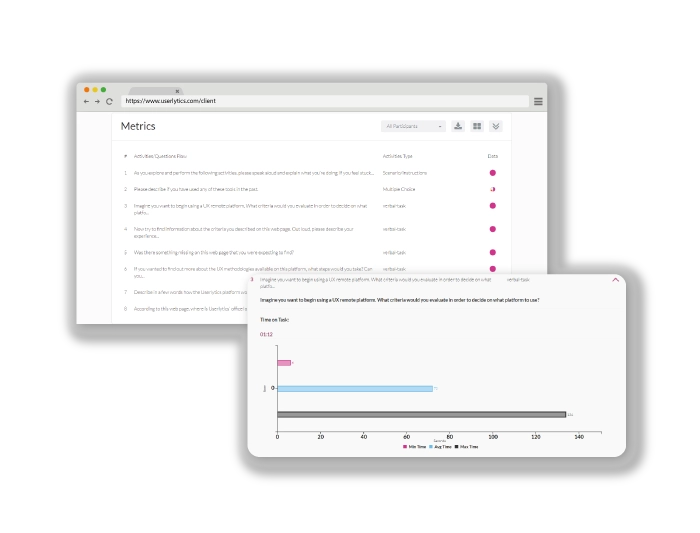Open data dot for question 5 row
This screenshot has width=700, height=533.
pos(492,252)
